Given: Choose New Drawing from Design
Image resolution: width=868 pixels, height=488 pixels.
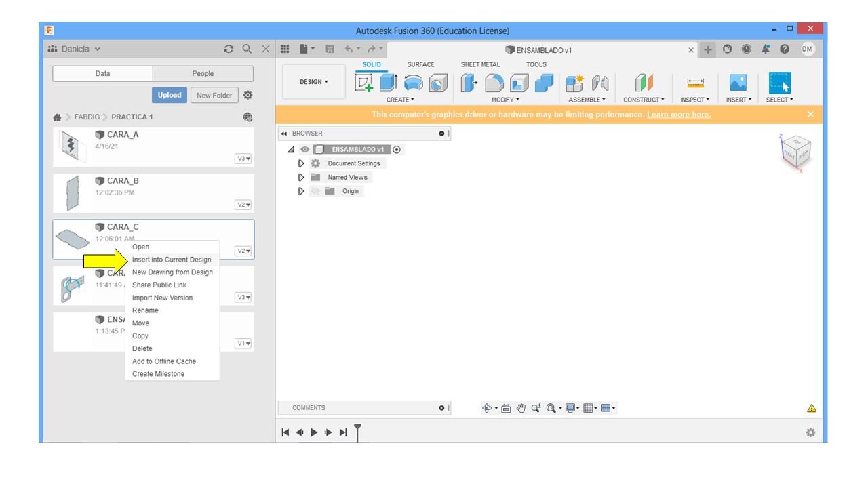Looking at the screenshot, I should point(172,272).
